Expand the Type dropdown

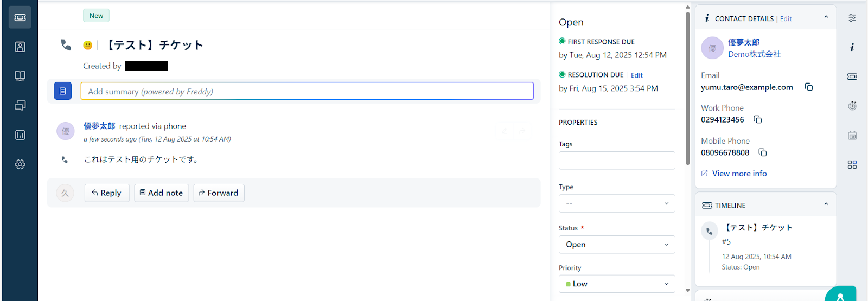tap(617, 203)
